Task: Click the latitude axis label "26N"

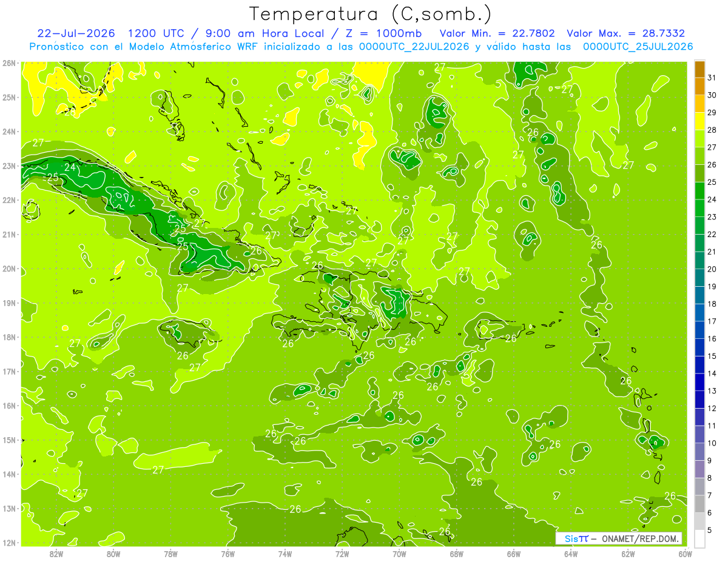Action: 8,63
